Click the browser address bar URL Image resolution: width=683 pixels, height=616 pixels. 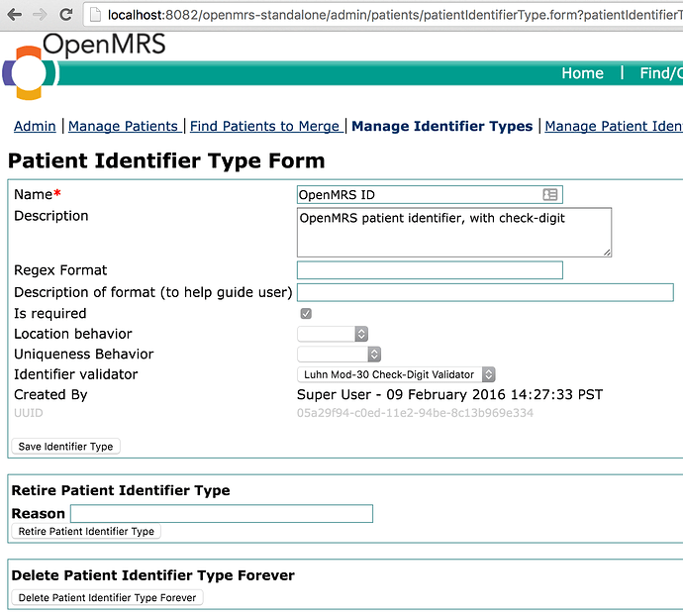pyautogui.click(x=394, y=15)
